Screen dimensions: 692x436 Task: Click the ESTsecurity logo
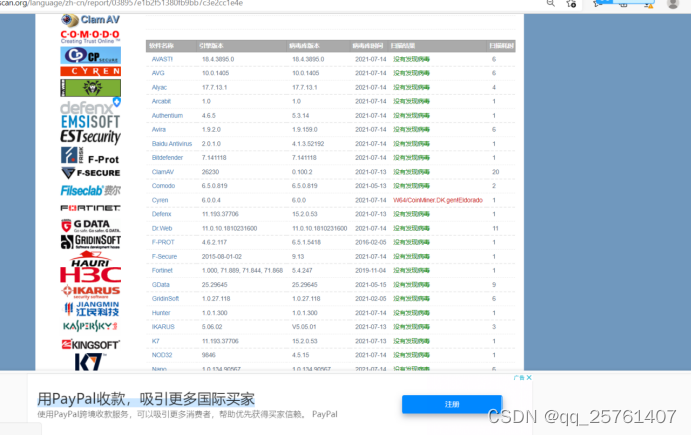[x=90, y=136]
